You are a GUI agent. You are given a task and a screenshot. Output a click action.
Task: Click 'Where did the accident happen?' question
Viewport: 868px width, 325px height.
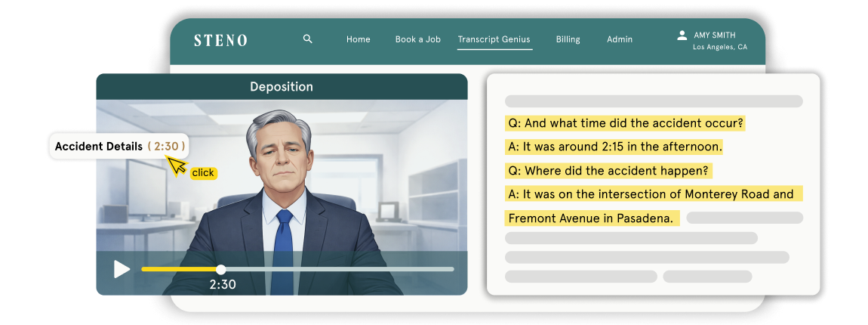pos(608,171)
